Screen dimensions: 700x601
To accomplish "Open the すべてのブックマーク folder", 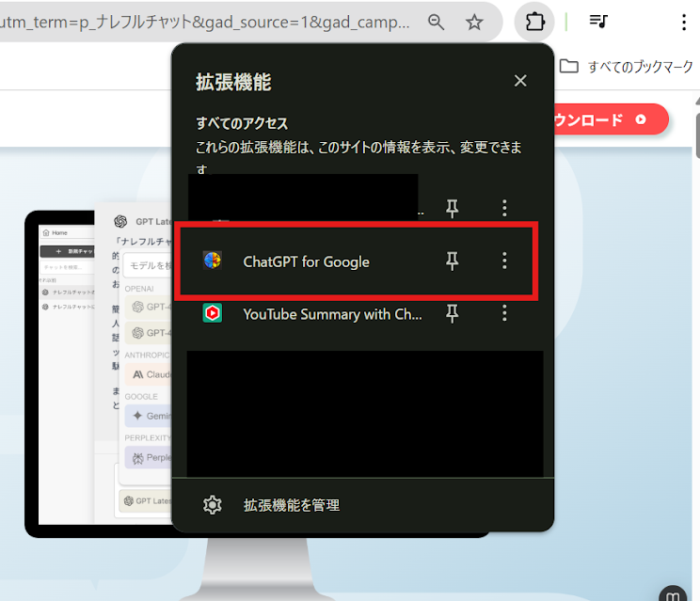I will click(x=627, y=67).
